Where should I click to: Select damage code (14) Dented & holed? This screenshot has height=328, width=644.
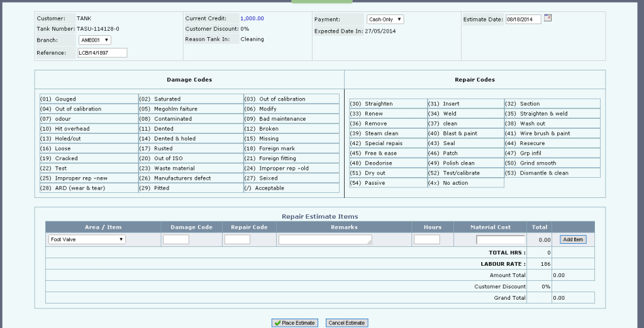pyautogui.click(x=191, y=138)
